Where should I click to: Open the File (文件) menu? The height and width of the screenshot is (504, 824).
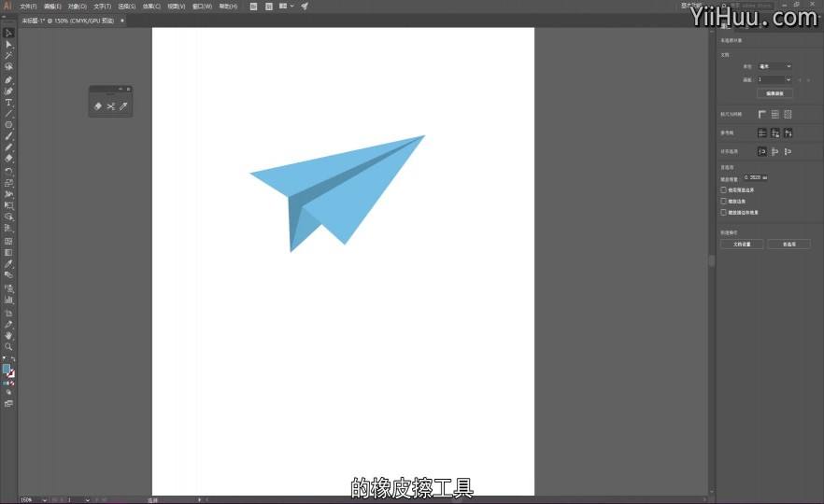[x=28, y=7]
